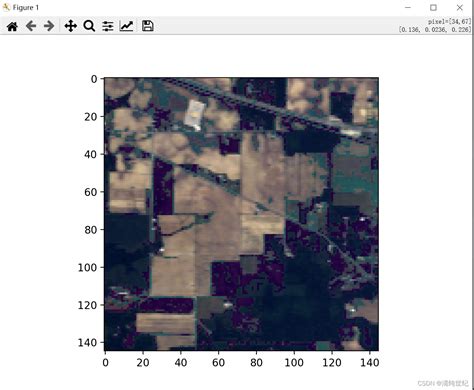Toggle the Zoom to rectangle tool

[89, 26]
